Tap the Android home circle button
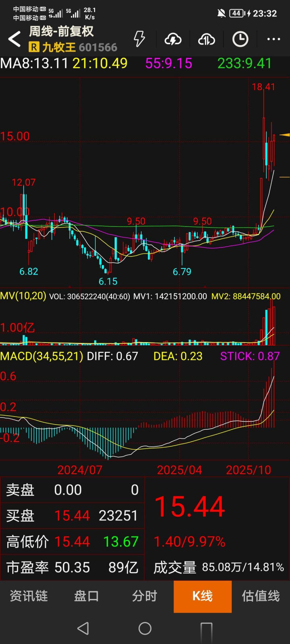The height and width of the screenshot is (644, 290). (x=145, y=628)
